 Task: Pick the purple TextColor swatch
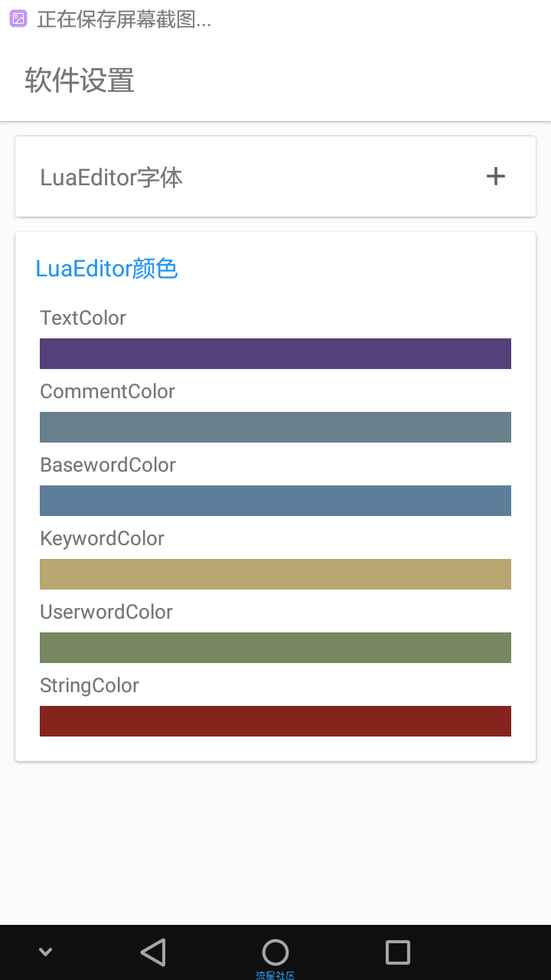(x=275, y=354)
